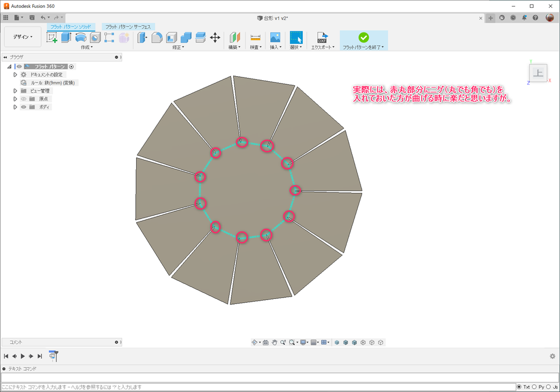This screenshot has height=392, width=560.
Task: Switch to フラット パターン ソリッド tab
Action: 71,27
